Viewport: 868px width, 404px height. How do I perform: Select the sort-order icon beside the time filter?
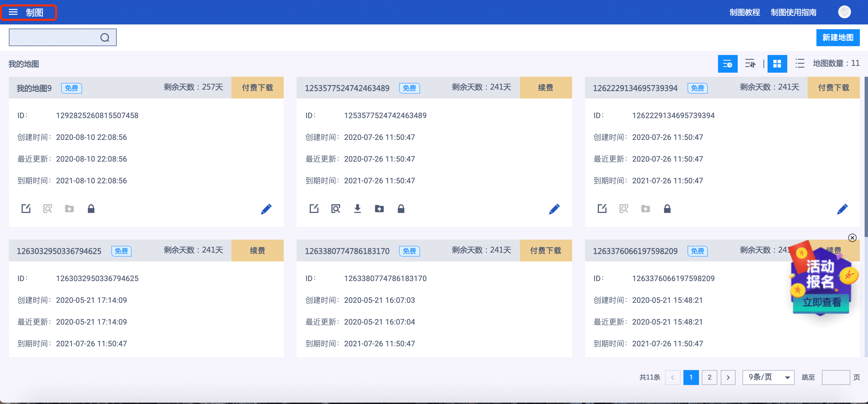(x=750, y=63)
